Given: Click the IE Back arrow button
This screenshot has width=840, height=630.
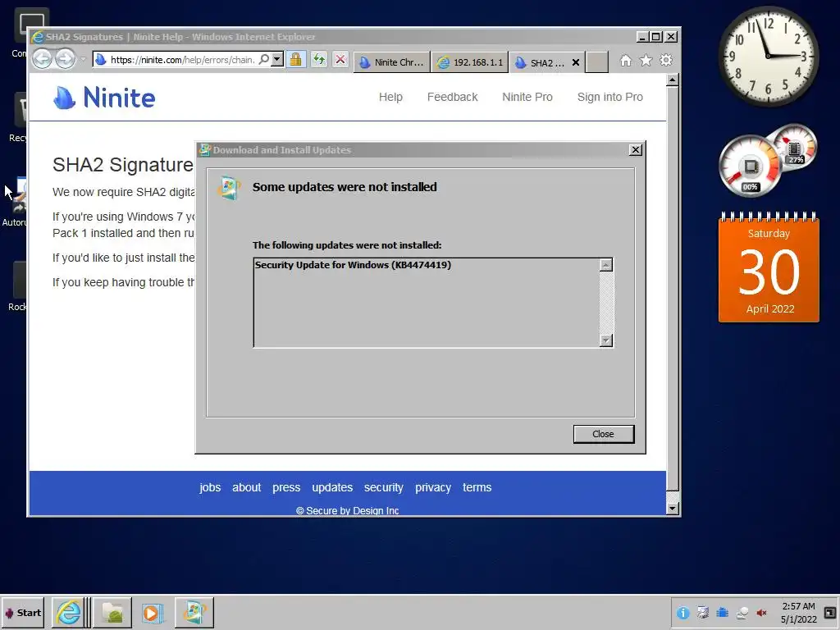Looking at the screenshot, I should click(x=43, y=59).
